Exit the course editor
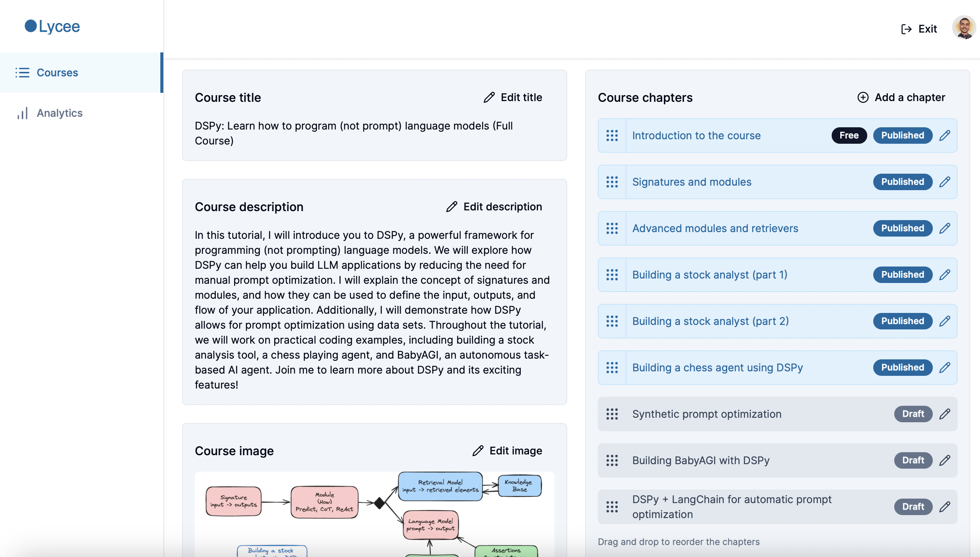 (919, 29)
